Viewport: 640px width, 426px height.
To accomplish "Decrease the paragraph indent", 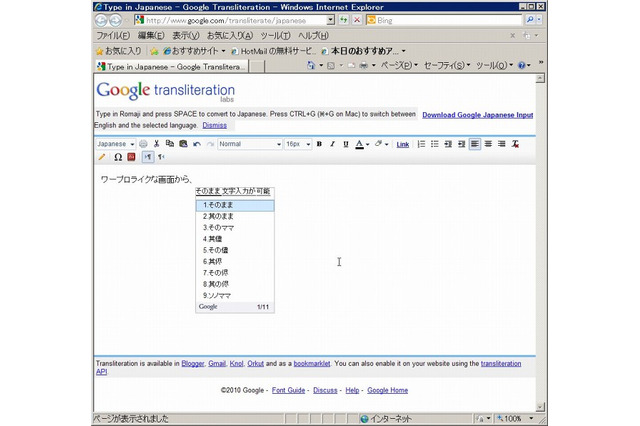I will pos(448,144).
